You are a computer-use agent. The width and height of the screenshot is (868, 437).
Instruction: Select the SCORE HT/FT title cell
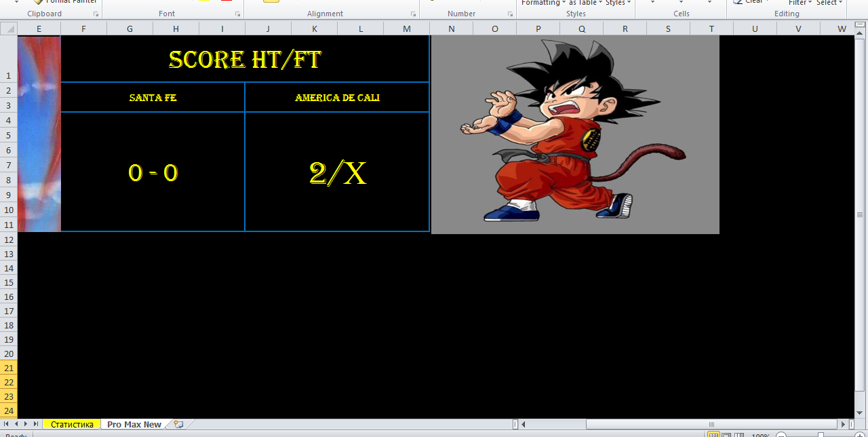245,59
